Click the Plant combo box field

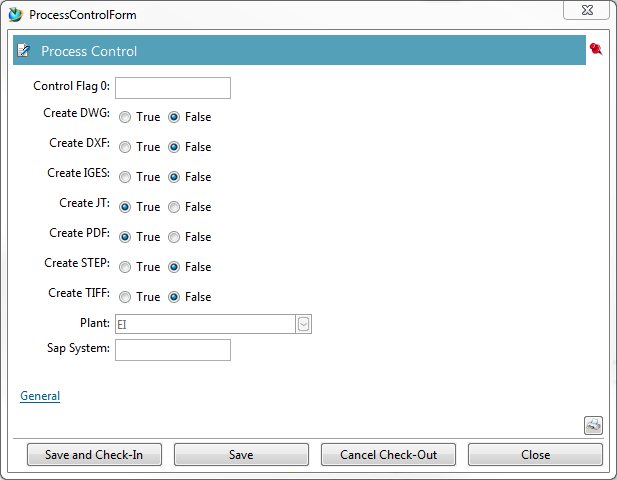coord(204,324)
